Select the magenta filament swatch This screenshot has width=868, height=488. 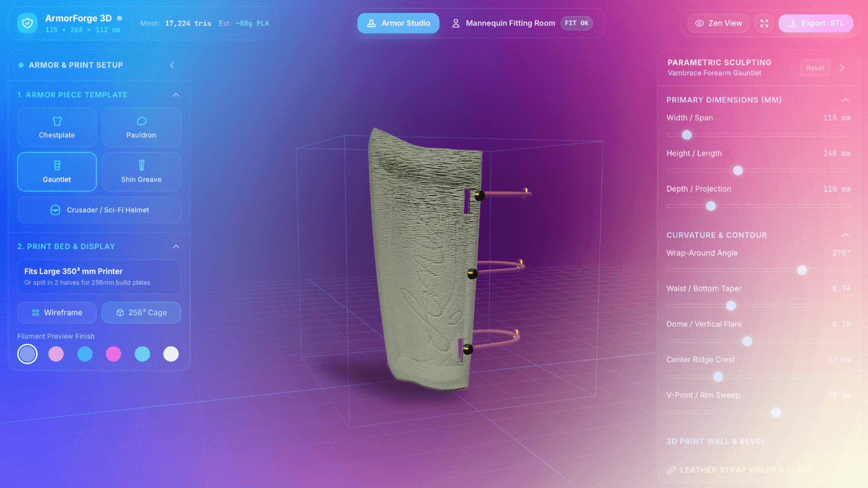(113, 354)
